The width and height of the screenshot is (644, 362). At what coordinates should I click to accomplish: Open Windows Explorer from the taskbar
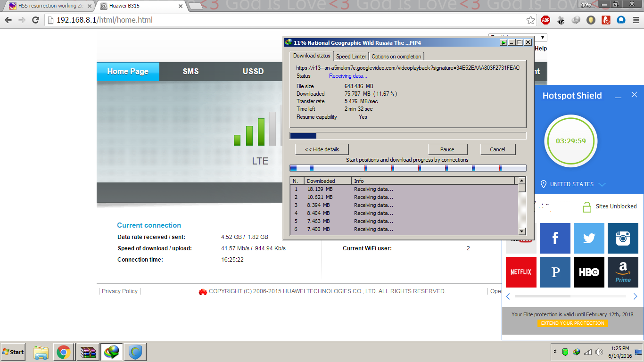[x=41, y=352]
